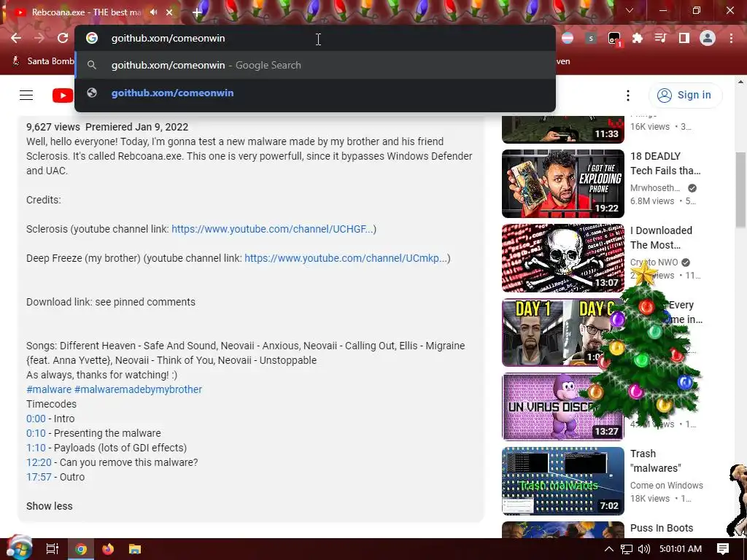Open the 18 DEADLY Tech Fails title
747x560 pixels.
[665, 163]
